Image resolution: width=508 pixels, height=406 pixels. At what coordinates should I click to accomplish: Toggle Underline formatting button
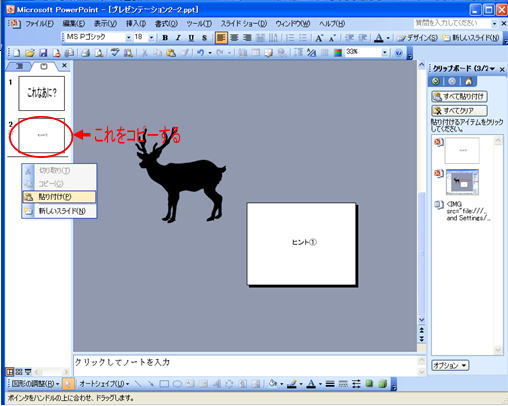point(191,38)
